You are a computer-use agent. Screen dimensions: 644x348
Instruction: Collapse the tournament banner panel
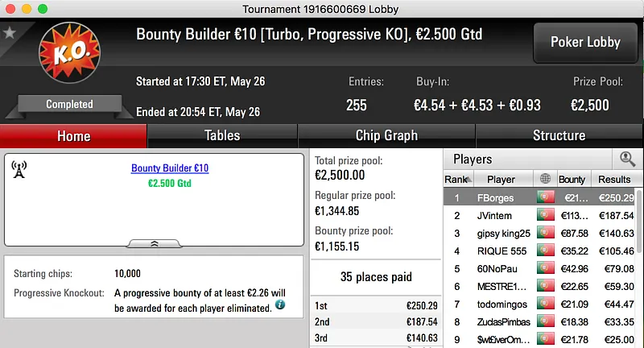[154, 242]
